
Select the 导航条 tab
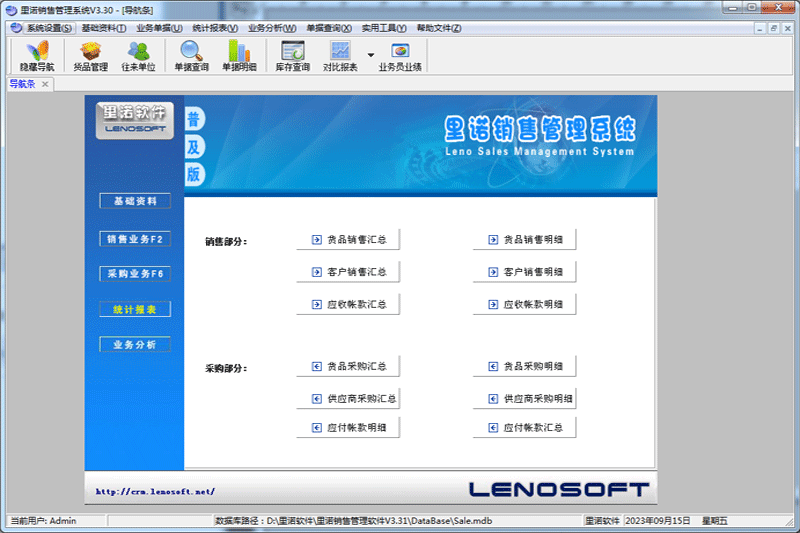(22, 84)
